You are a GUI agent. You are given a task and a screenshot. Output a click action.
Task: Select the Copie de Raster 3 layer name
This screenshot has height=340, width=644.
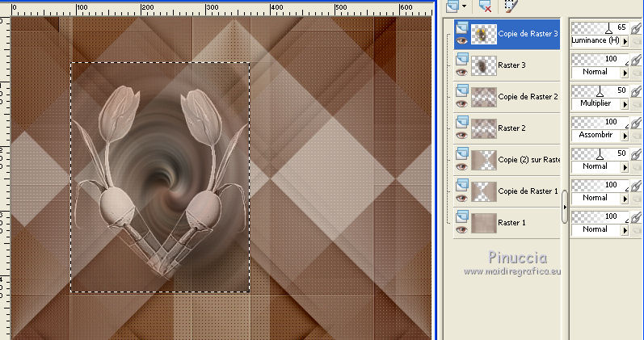point(528,34)
